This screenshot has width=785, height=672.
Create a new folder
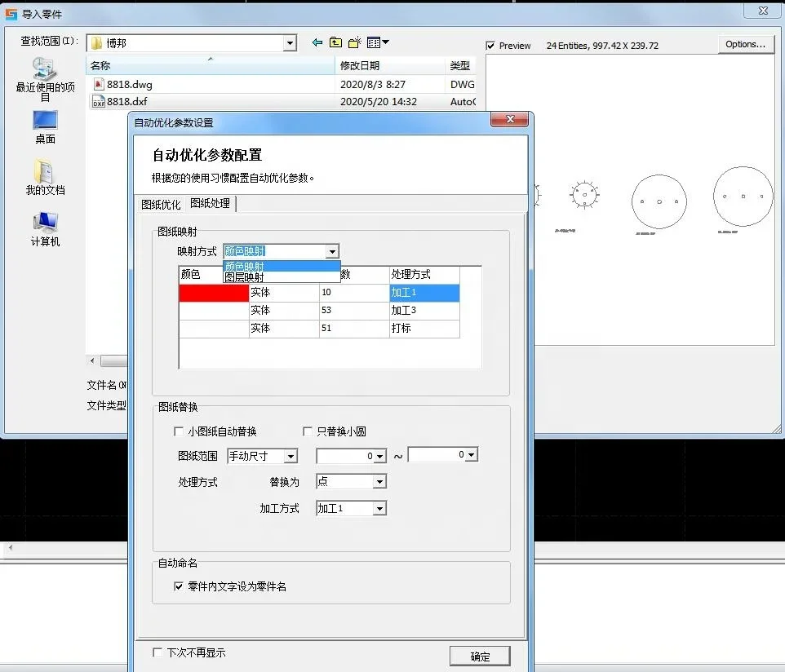click(x=355, y=43)
